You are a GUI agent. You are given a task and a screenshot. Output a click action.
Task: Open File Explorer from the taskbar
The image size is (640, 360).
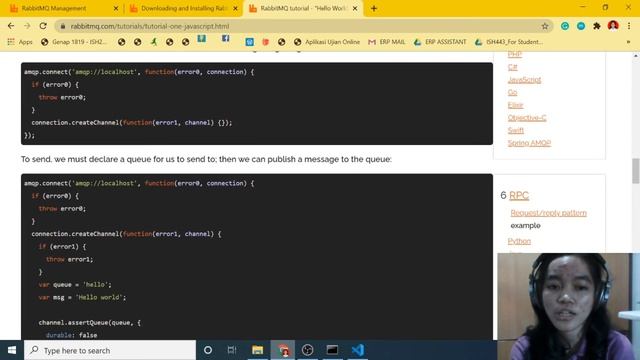258,350
